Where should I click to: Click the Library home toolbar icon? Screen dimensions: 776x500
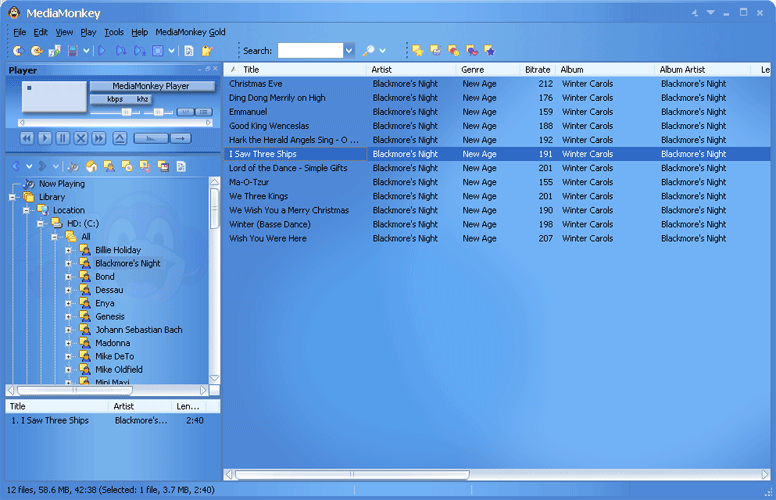[92, 166]
